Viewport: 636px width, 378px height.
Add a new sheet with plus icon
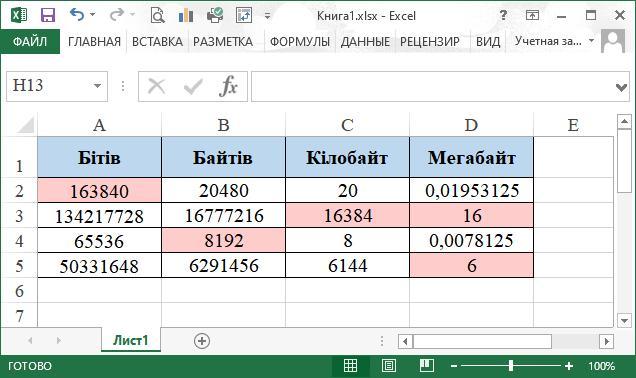pos(202,341)
